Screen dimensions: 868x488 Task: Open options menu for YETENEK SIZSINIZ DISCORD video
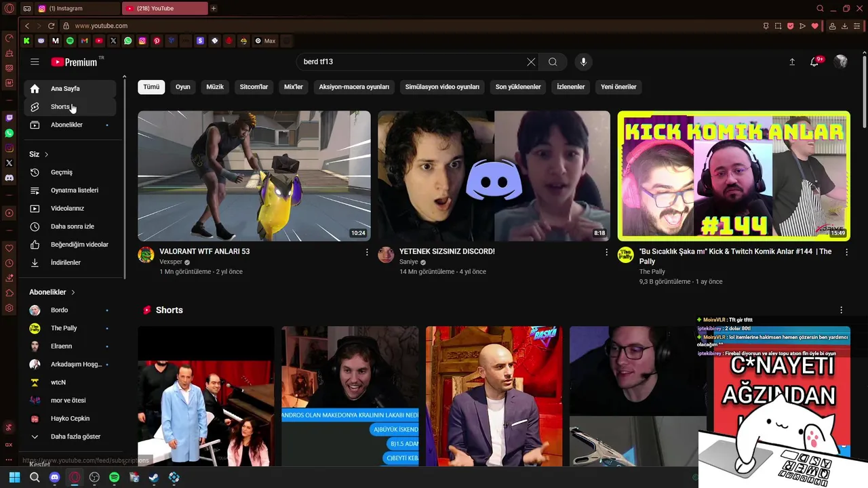coord(606,252)
